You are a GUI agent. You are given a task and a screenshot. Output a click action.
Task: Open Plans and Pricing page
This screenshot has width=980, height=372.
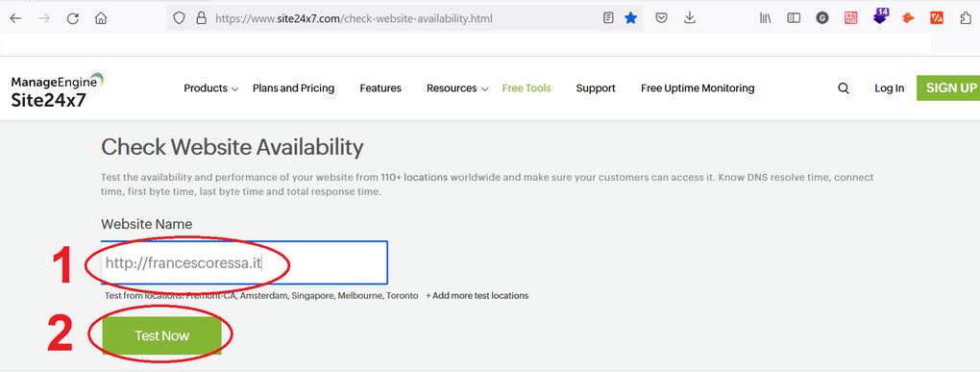tap(293, 88)
